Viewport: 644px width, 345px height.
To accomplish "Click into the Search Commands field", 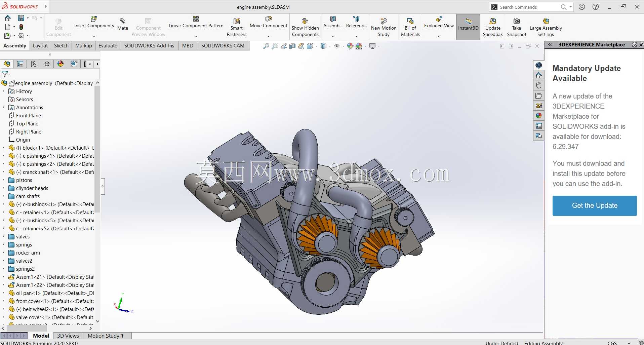I will [529, 7].
